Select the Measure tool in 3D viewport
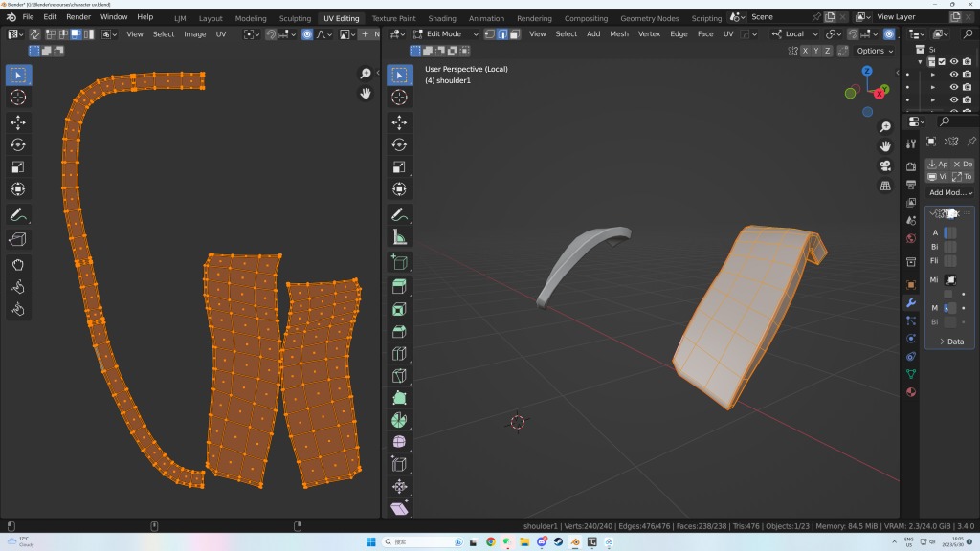 coord(399,237)
